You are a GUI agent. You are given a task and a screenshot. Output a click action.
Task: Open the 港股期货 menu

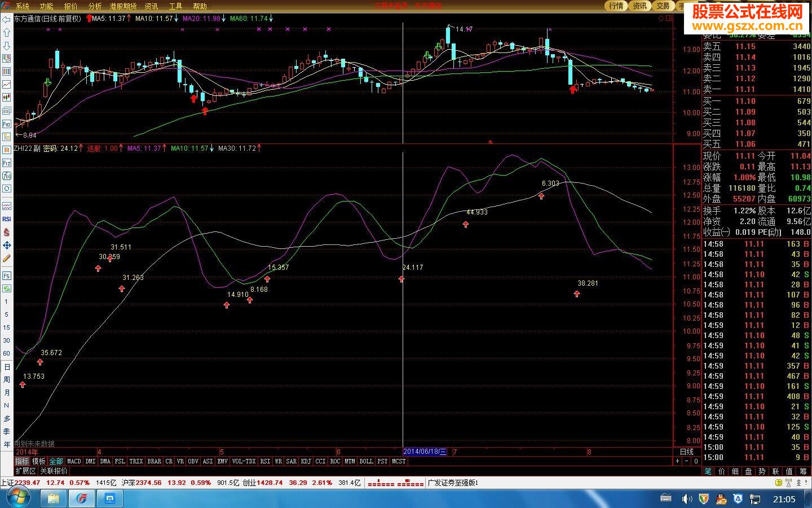123,6
